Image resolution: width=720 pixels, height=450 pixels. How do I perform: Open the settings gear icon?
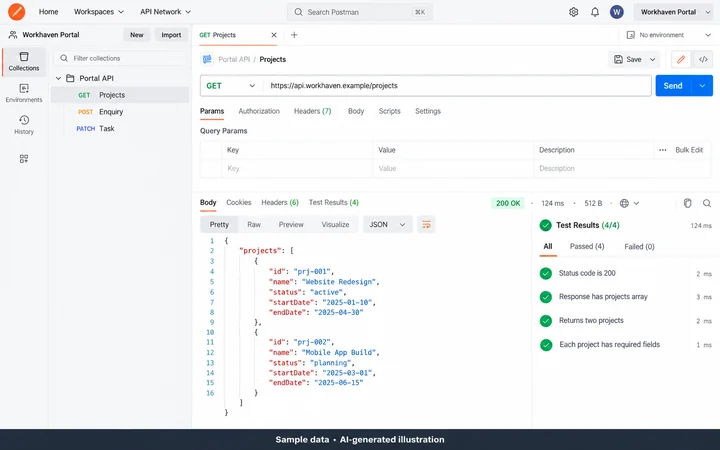(574, 12)
